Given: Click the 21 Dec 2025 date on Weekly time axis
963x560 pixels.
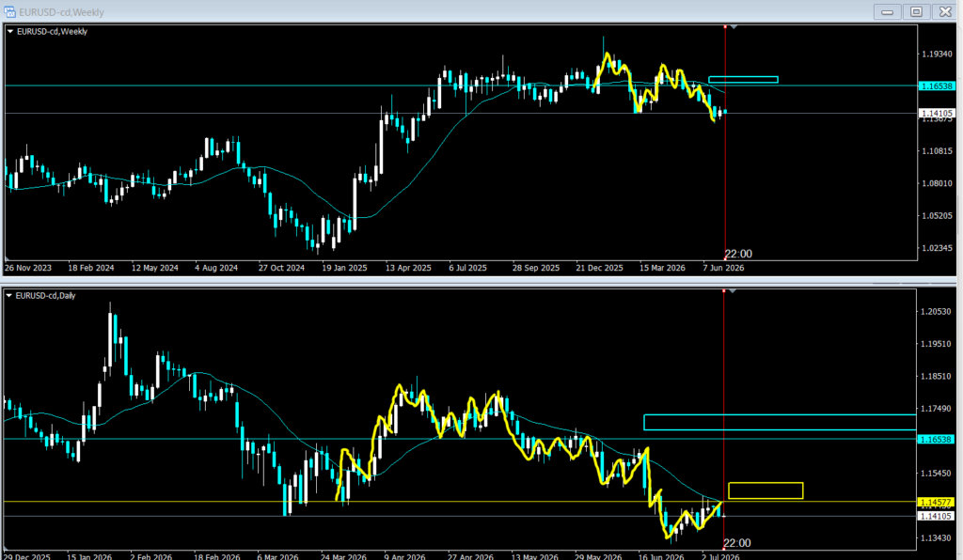Looking at the screenshot, I should [599, 268].
